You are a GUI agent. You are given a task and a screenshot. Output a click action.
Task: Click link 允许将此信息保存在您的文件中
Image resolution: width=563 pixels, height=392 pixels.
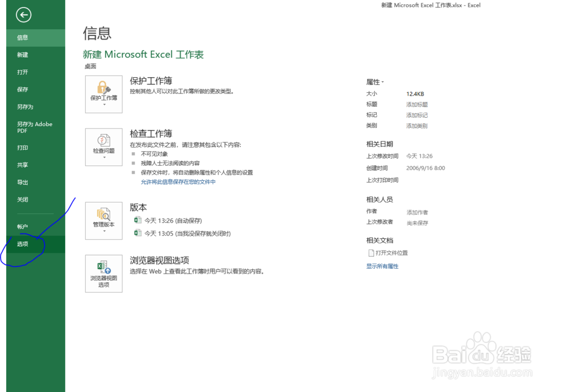point(178,182)
